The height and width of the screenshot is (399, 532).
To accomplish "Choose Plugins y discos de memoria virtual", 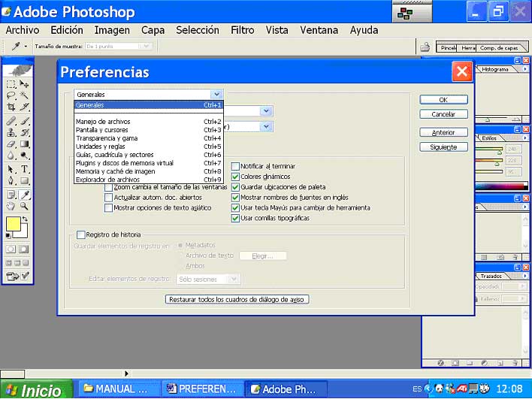I will (x=149, y=163).
